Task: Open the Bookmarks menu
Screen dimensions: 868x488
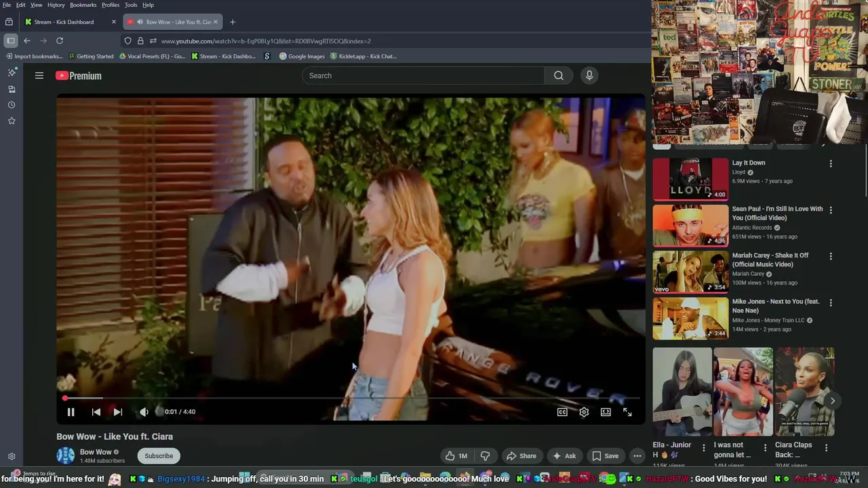Action: [83, 5]
